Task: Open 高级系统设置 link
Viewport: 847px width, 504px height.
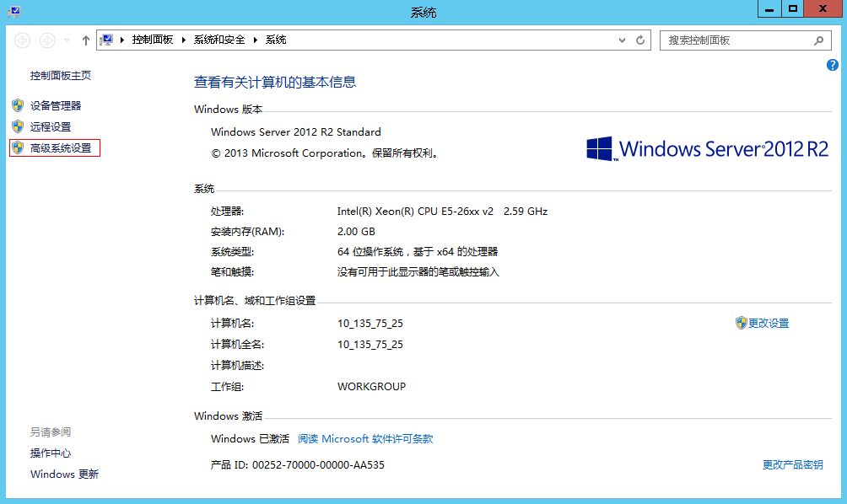Action: [x=61, y=147]
